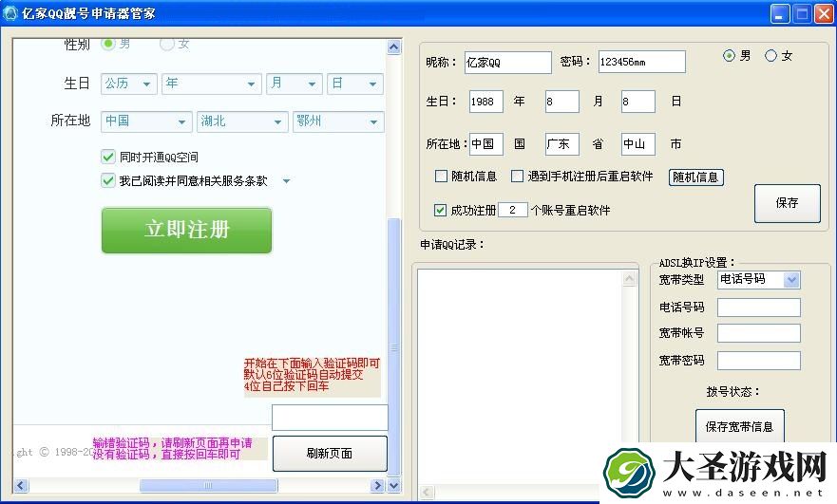Select the 女 radio in left registration form
The image size is (837, 504).
pos(167,44)
